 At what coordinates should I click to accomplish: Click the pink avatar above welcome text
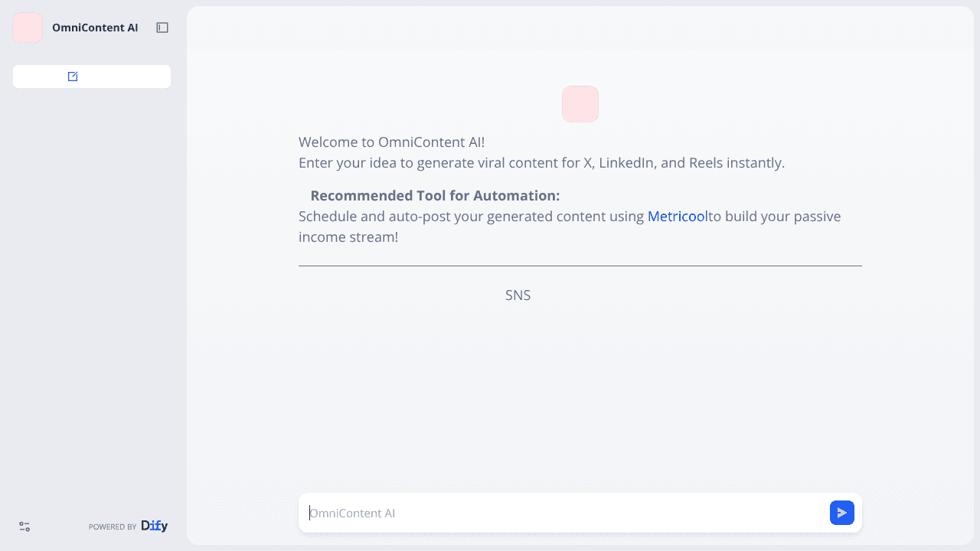click(x=580, y=104)
